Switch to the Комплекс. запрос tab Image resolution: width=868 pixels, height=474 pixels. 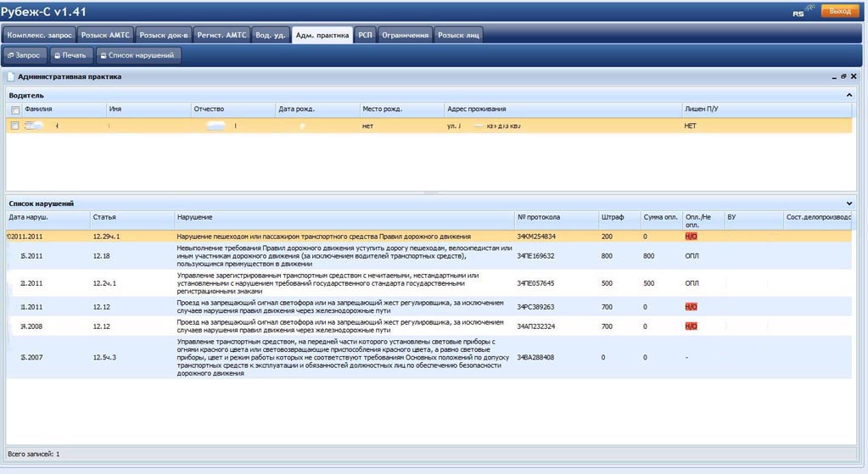click(x=40, y=35)
